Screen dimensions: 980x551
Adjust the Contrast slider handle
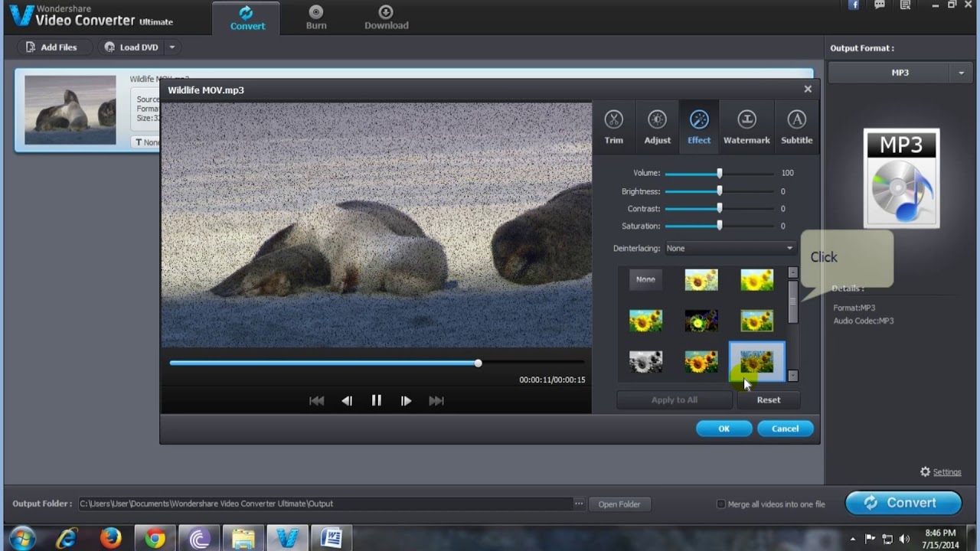coord(719,208)
